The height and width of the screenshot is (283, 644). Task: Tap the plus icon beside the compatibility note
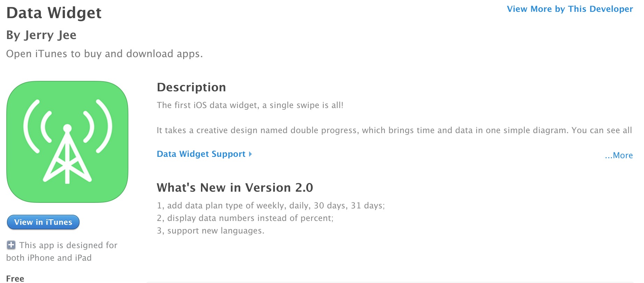click(x=11, y=245)
